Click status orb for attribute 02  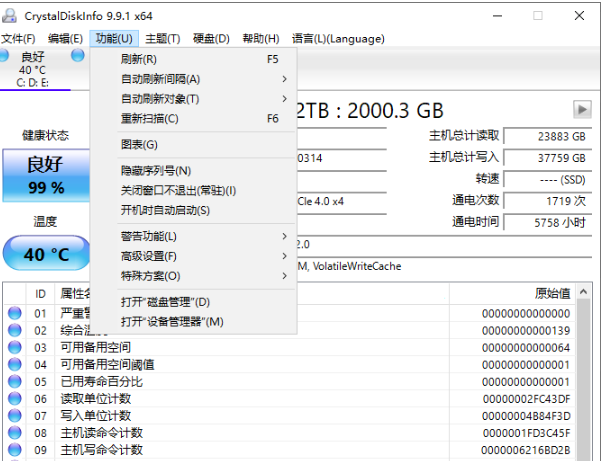[15, 330]
